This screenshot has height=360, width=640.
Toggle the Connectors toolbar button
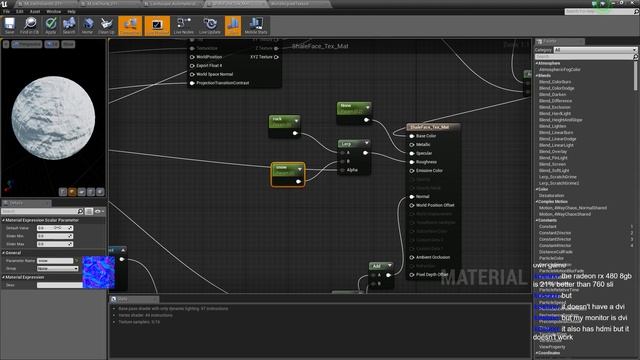click(x=130, y=26)
